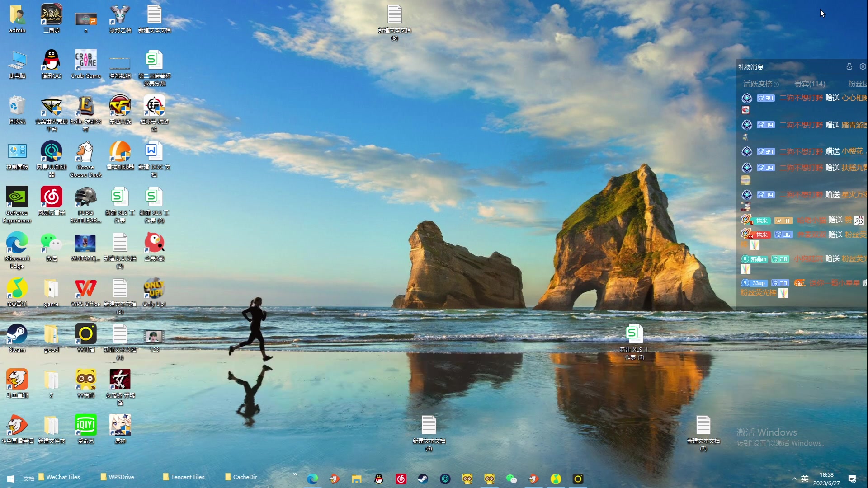Viewport: 868px width, 488px height.
Task: Open the PUBG BATTLEGROUNDS shortcut
Action: click(x=85, y=198)
